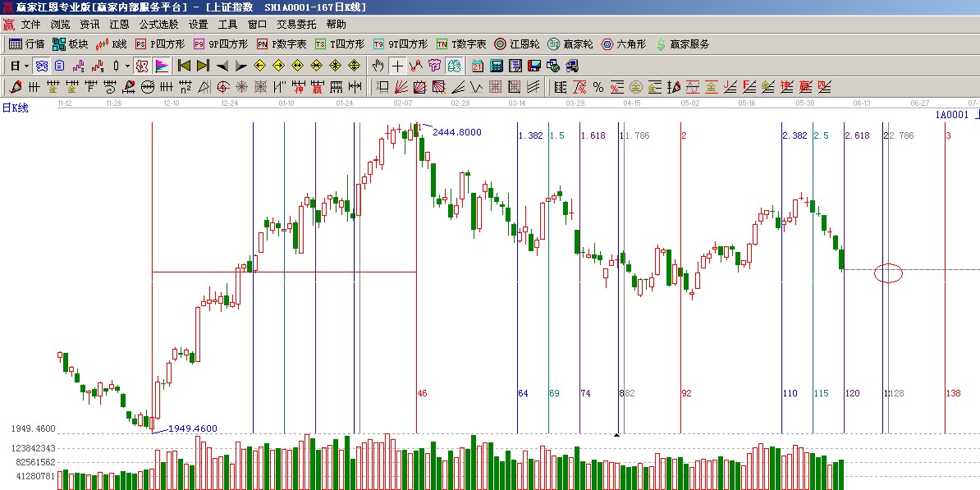Expand the 日 period dropdown arrow
This screenshot has height=490, width=980.
click(x=26, y=66)
